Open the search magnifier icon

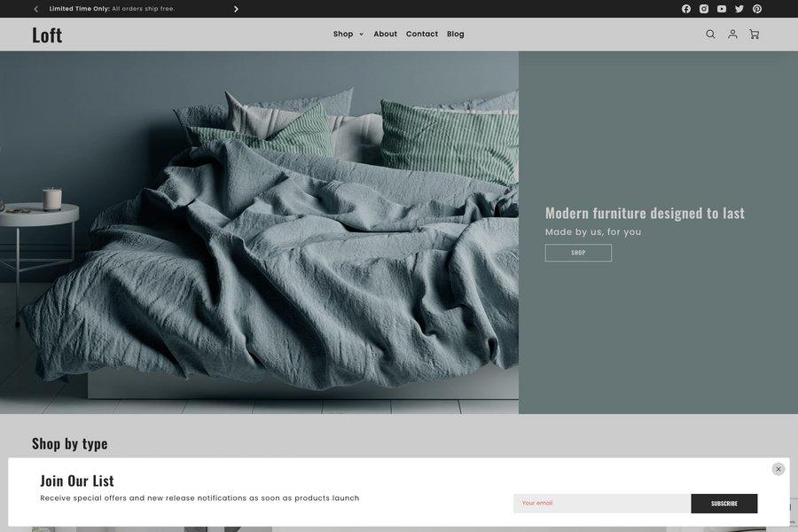[709, 34]
